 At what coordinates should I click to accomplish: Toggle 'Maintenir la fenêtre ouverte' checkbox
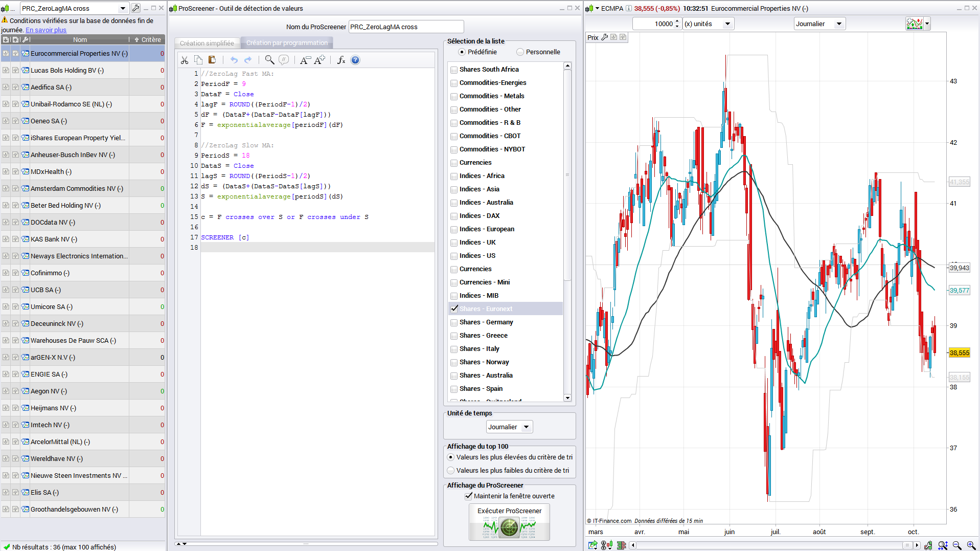point(468,496)
